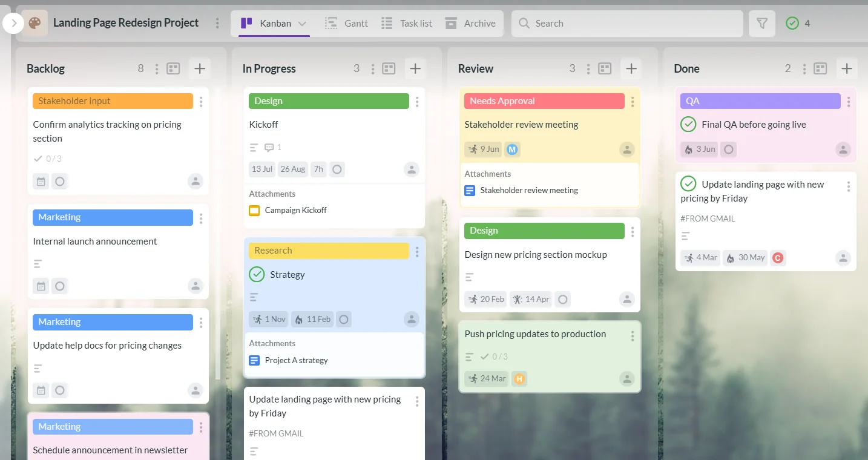Open the filter panel

(762, 23)
